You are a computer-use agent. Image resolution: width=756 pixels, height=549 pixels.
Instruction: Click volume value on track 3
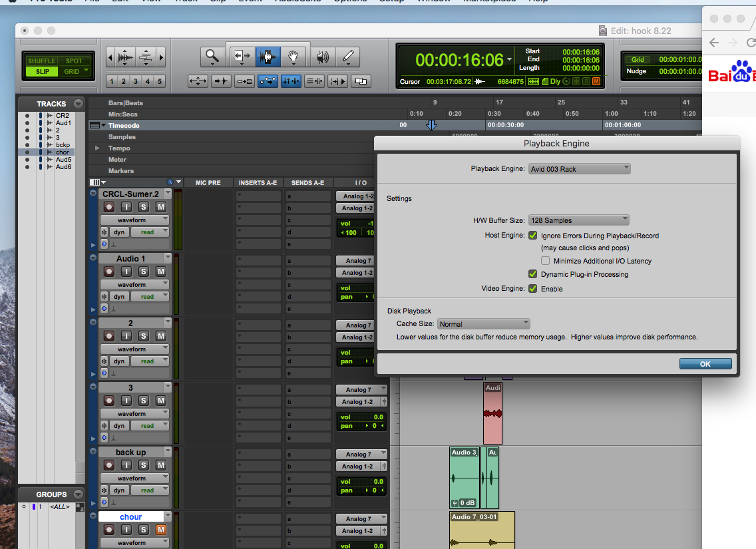[x=379, y=417]
